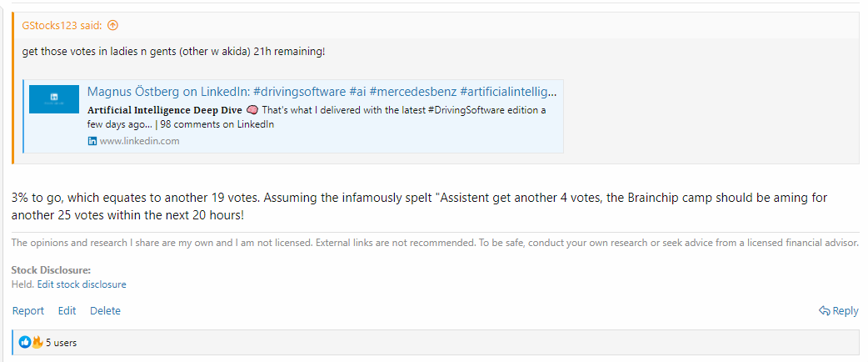This screenshot has width=868, height=362.
Task: Click the Reply arrow icon
Action: (825, 311)
